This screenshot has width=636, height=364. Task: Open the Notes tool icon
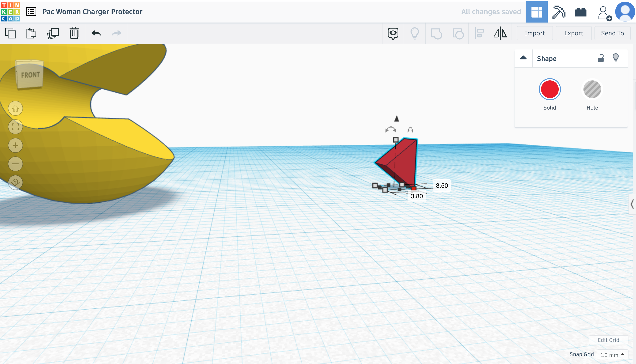tap(393, 34)
